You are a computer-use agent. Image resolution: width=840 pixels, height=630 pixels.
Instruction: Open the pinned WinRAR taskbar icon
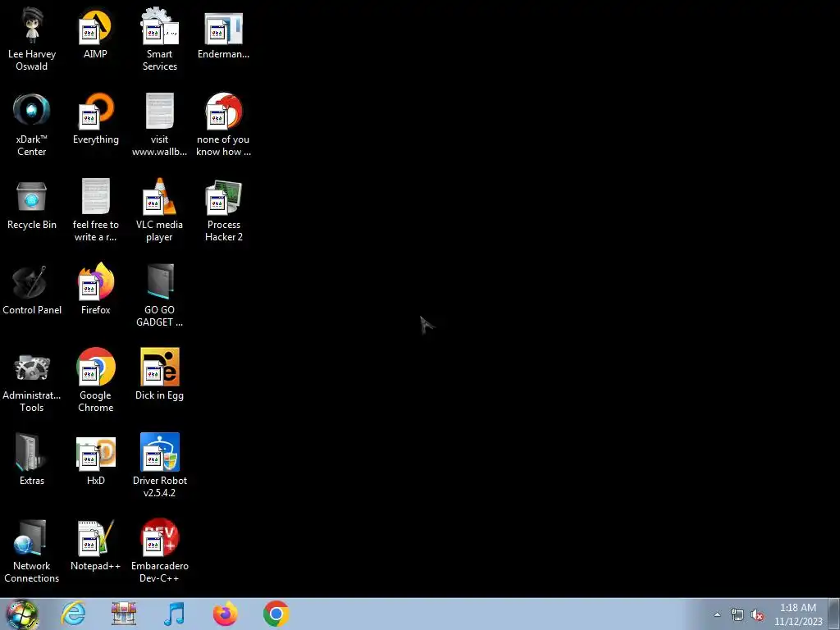click(x=124, y=614)
